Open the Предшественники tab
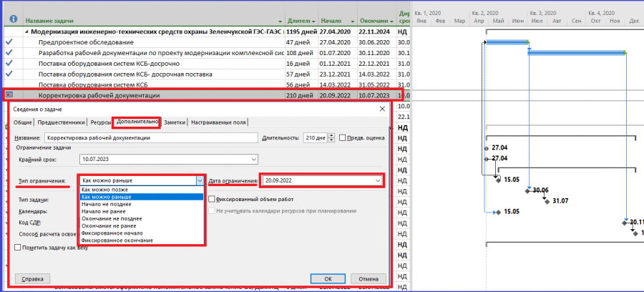 tap(62, 122)
